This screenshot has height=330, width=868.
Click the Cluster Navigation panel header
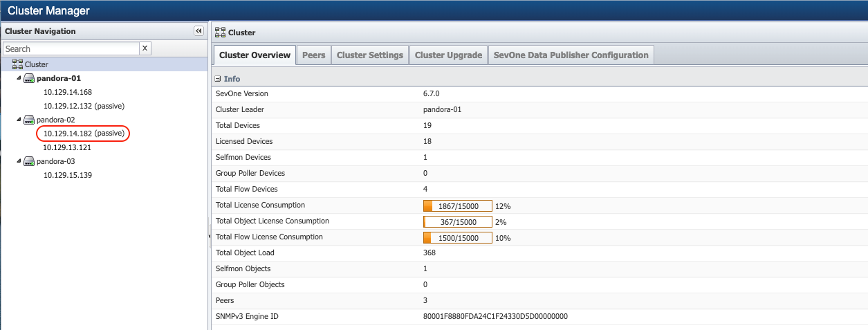pyautogui.click(x=104, y=31)
